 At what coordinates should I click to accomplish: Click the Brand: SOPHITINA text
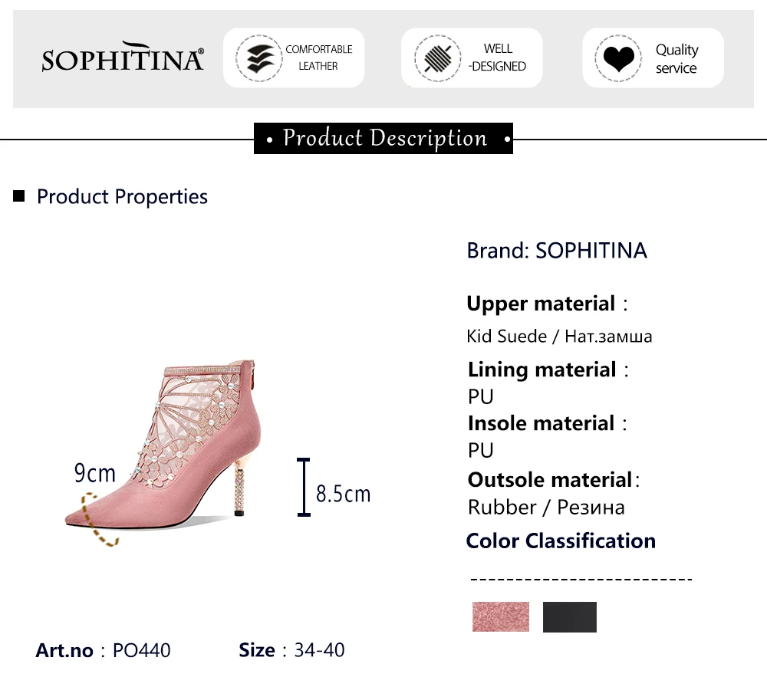coord(557,251)
